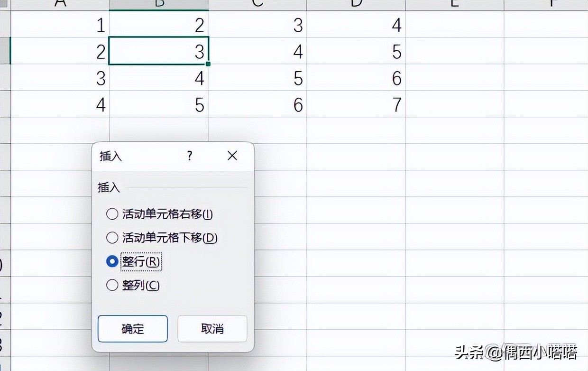The width and height of the screenshot is (588, 371).
Task: Choose the 整列(C) radio option
Action: [112, 285]
